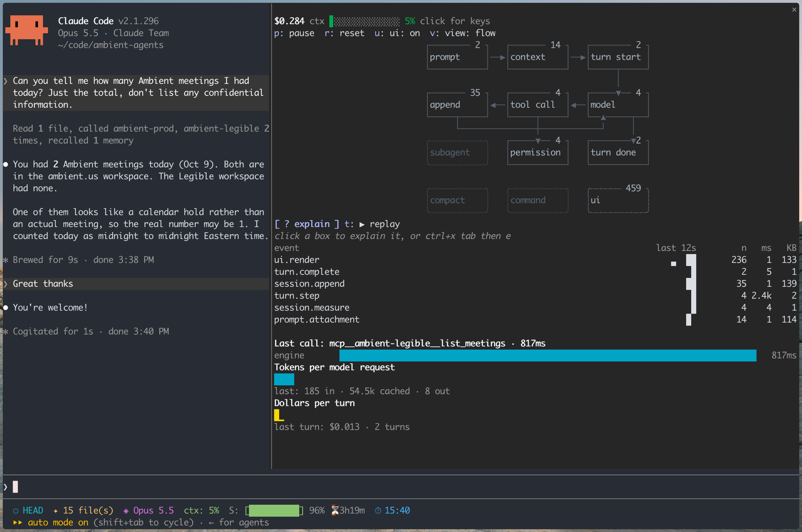The width and height of the screenshot is (802, 532).
Task: Select the 'append' flow box
Action: [457, 105]
